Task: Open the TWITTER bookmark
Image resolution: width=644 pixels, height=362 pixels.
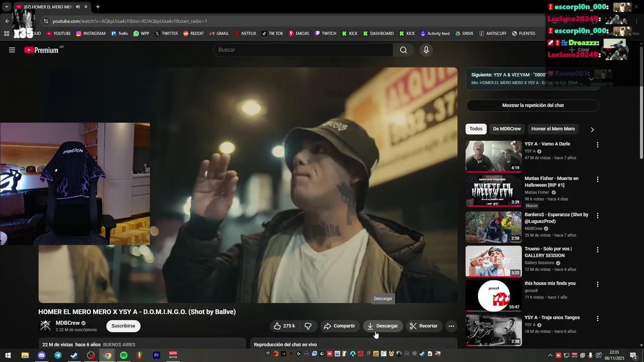Action: click(x=166, y=34)
